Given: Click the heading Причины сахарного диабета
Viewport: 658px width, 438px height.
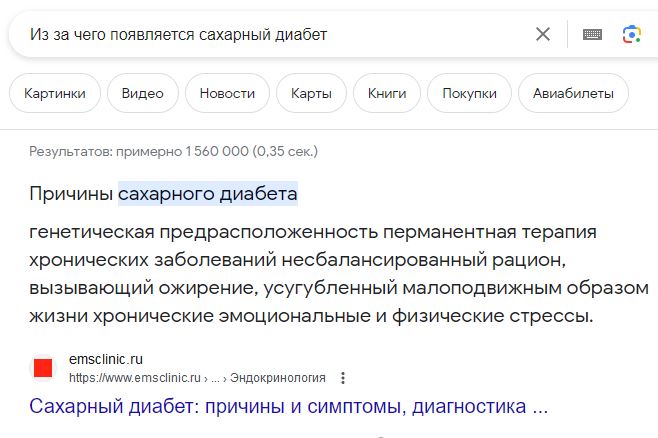Looking at the screenshot, I should 163,194.
